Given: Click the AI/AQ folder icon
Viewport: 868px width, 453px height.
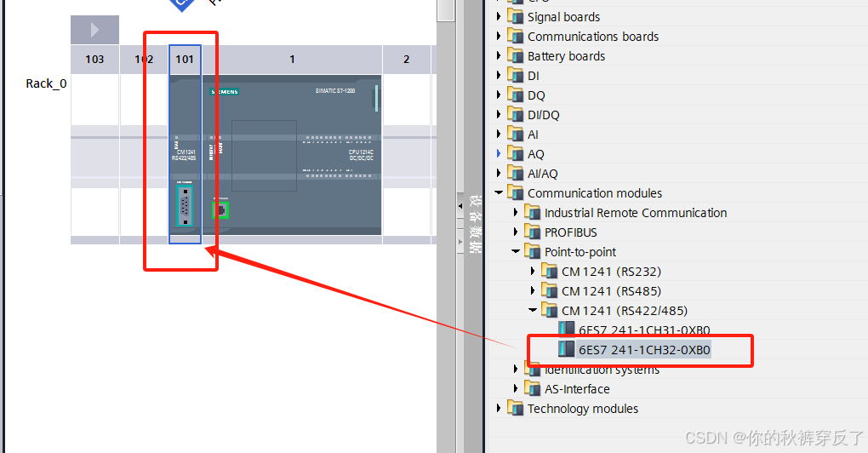Looking at the screenshot, I should click(515, 173).
